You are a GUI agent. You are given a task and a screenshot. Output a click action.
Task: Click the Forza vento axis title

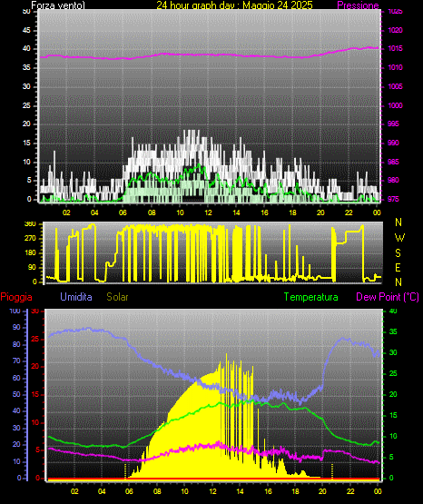tap(58, 5)
